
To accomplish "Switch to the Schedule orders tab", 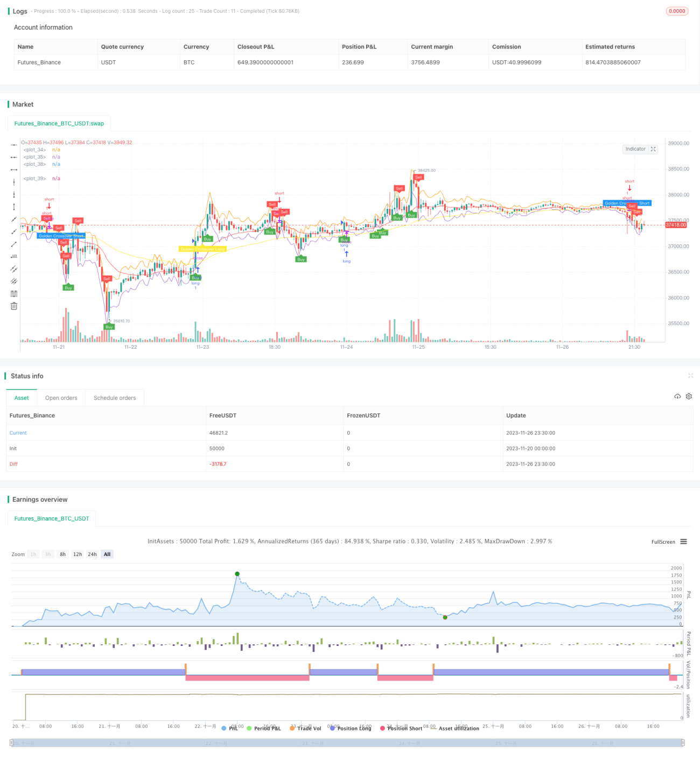I will [x=115, y=398].
